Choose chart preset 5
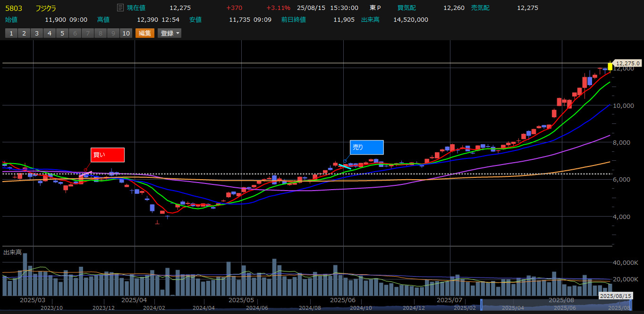 62,33
